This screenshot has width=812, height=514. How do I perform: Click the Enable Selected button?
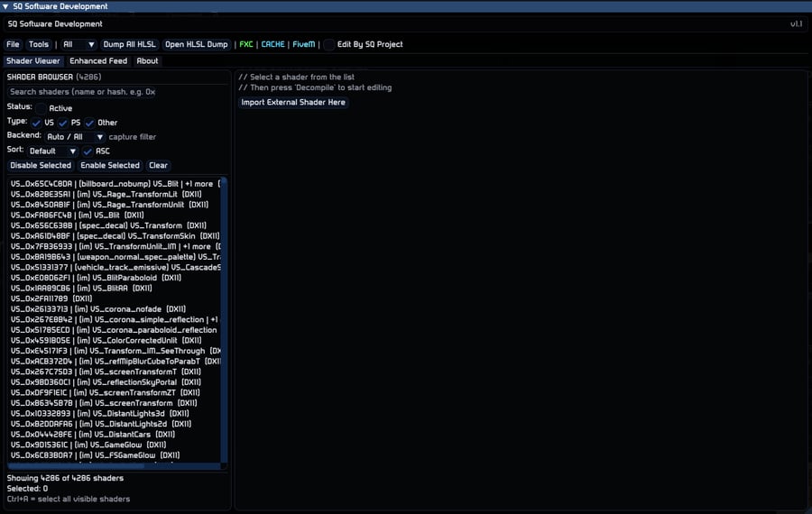click(110, 166)
